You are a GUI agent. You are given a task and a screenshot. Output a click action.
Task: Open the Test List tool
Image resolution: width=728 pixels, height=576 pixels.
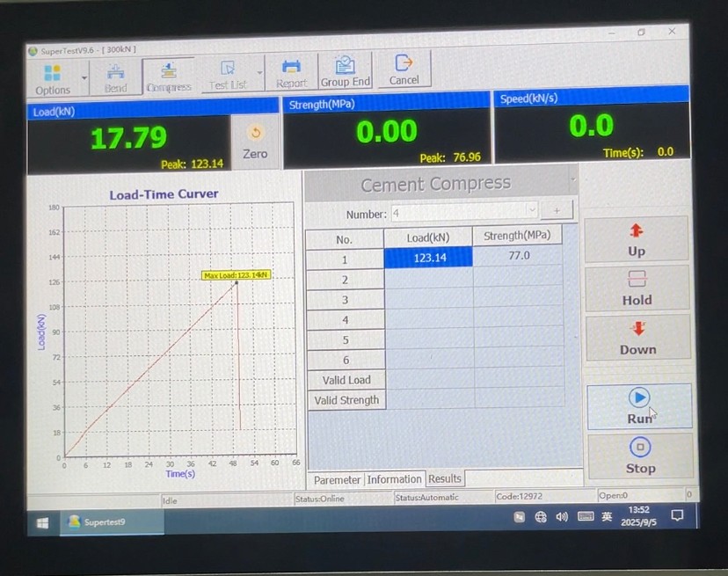228,76
